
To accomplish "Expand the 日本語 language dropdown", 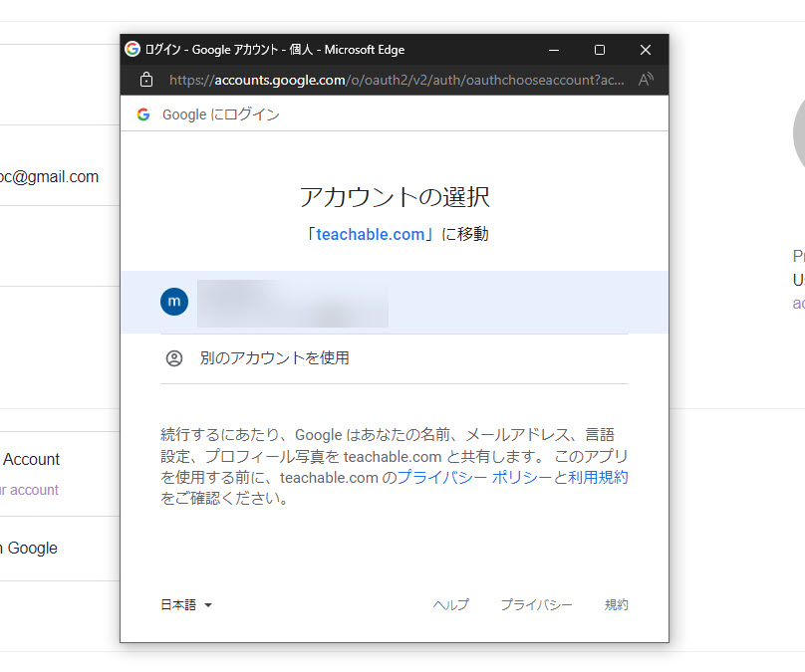I will tap(186, 605).
